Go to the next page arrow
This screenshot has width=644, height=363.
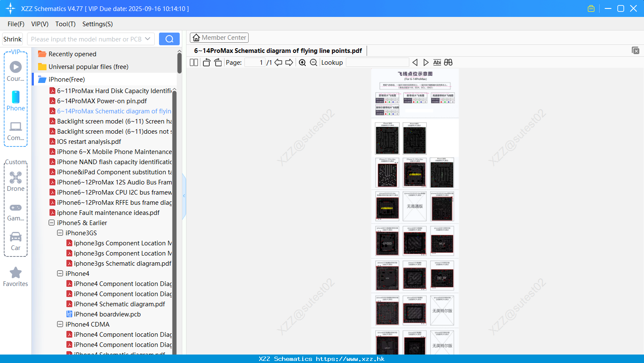coord(289,63)
